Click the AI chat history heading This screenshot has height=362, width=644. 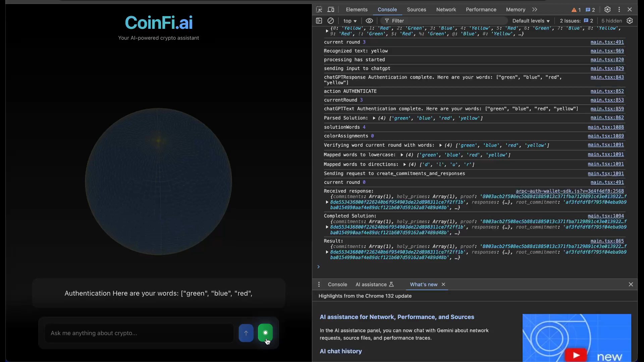tap(341, 351)
